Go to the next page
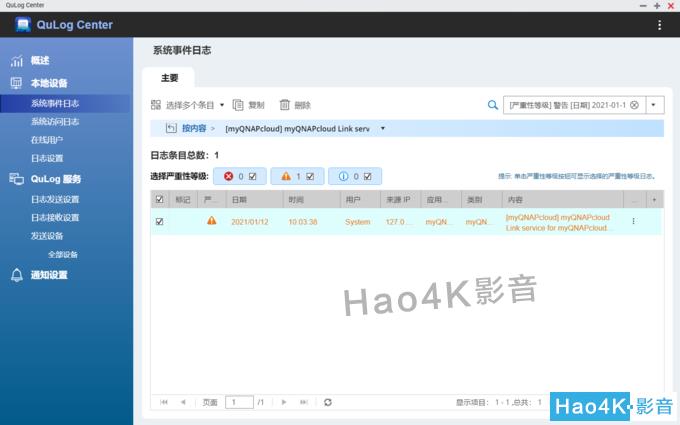 284,402
